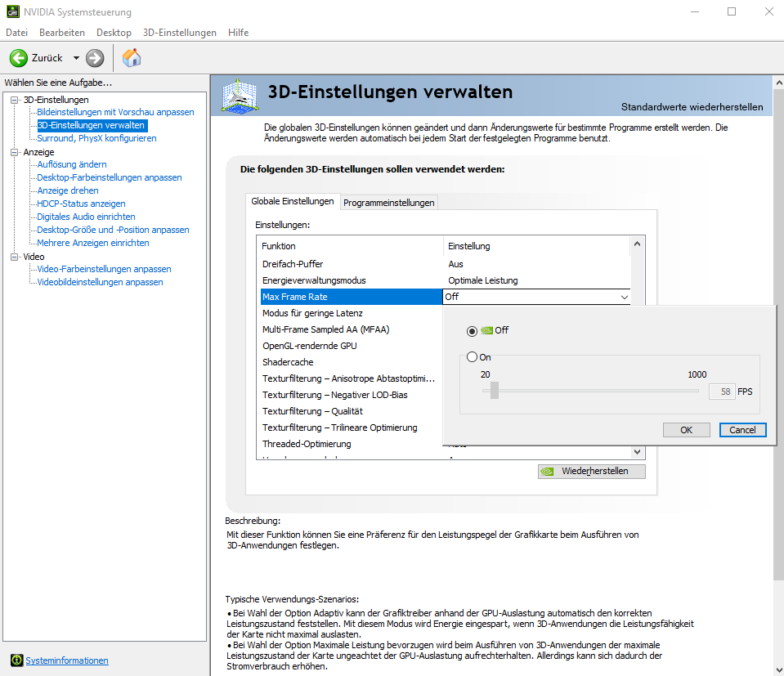Select 3D-Einstellungen verwalten in tree
784x676 pixels.
click(92, 126)
